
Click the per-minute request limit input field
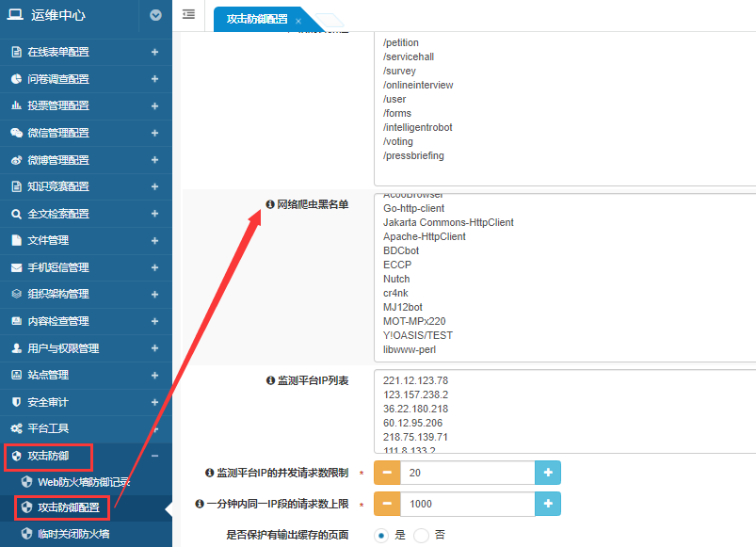[x=466, y=504]
